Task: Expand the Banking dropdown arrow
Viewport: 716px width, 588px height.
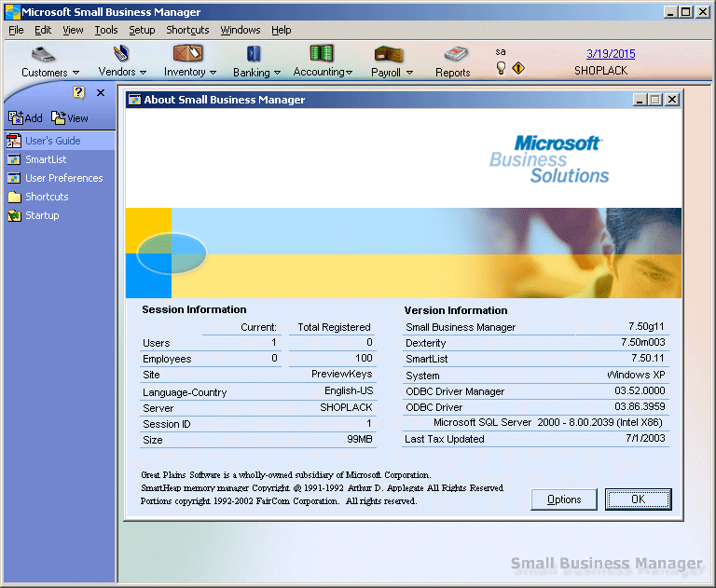Action: (x=277, y=73)
